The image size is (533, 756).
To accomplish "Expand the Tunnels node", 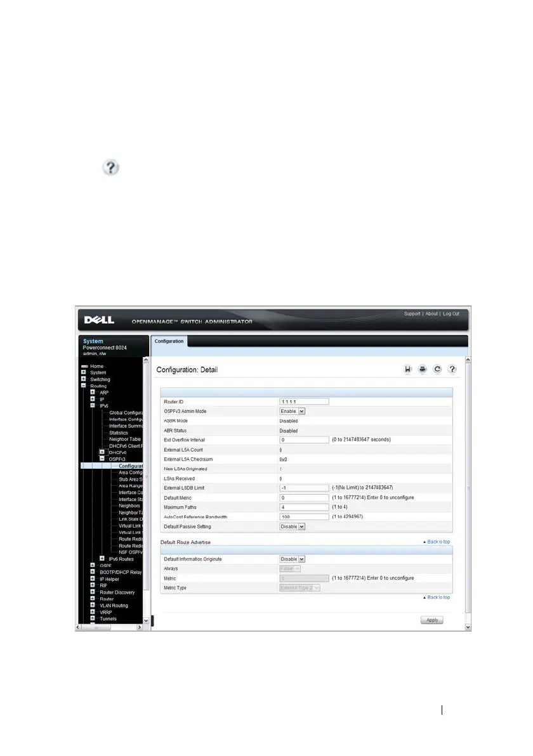I will point(93,618).
